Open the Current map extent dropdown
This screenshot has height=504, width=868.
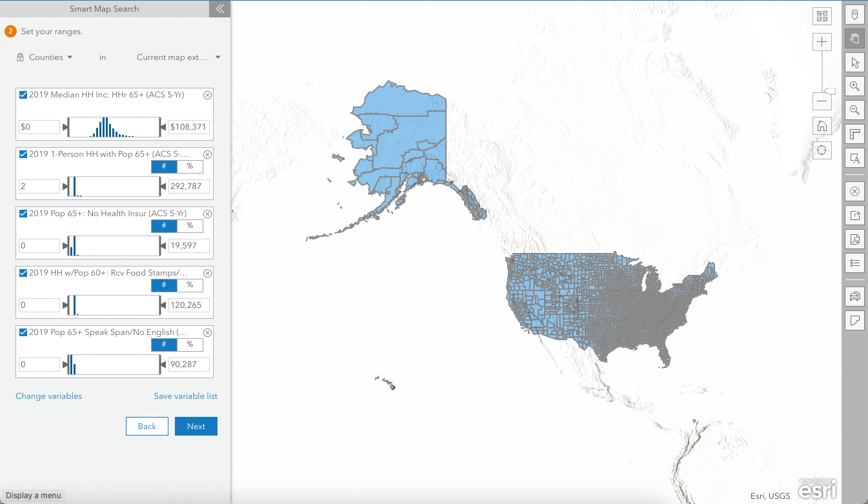pos(178,57)
